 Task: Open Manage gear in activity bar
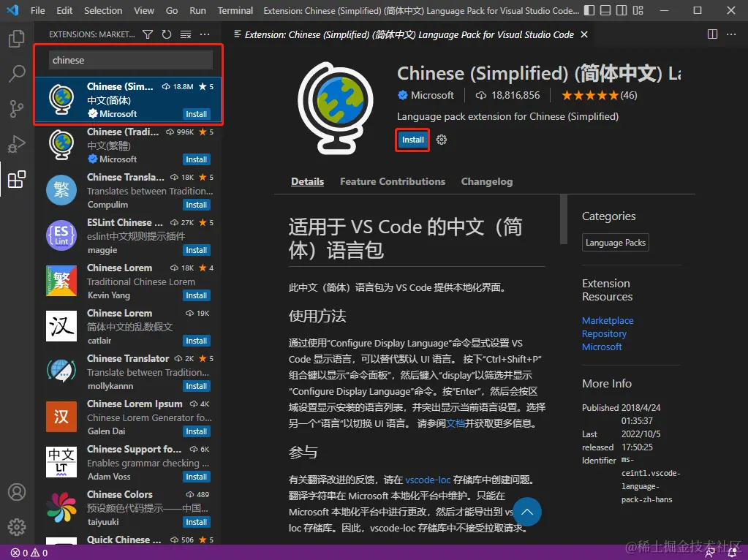(x=17, y=527)
